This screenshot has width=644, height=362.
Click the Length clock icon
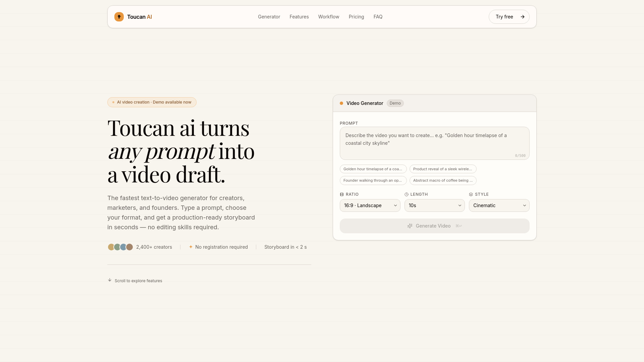click(407, 194)
